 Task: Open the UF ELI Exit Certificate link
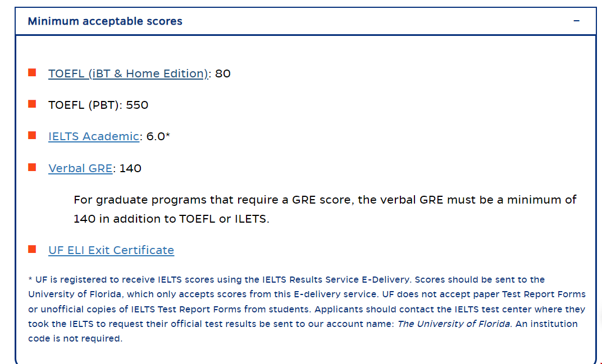point(111,250)
